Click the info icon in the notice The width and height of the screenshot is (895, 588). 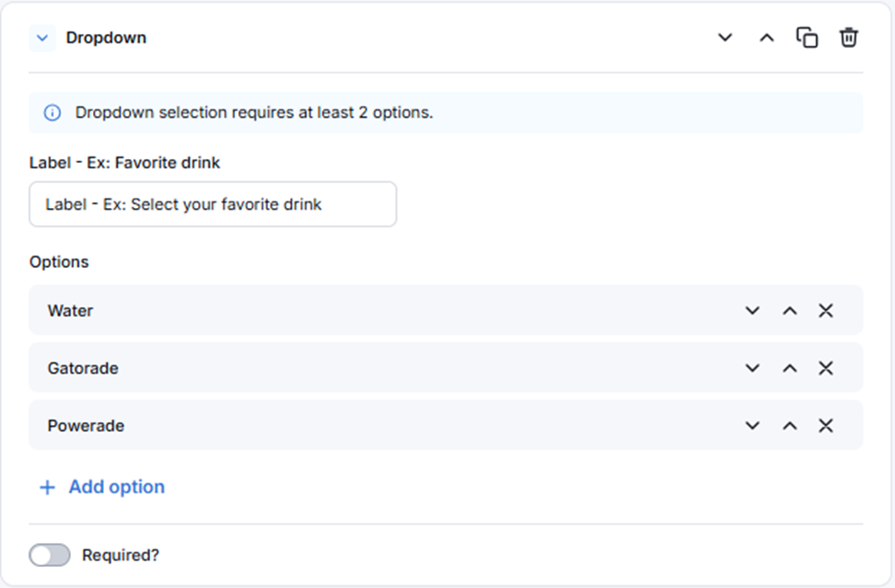52,113
